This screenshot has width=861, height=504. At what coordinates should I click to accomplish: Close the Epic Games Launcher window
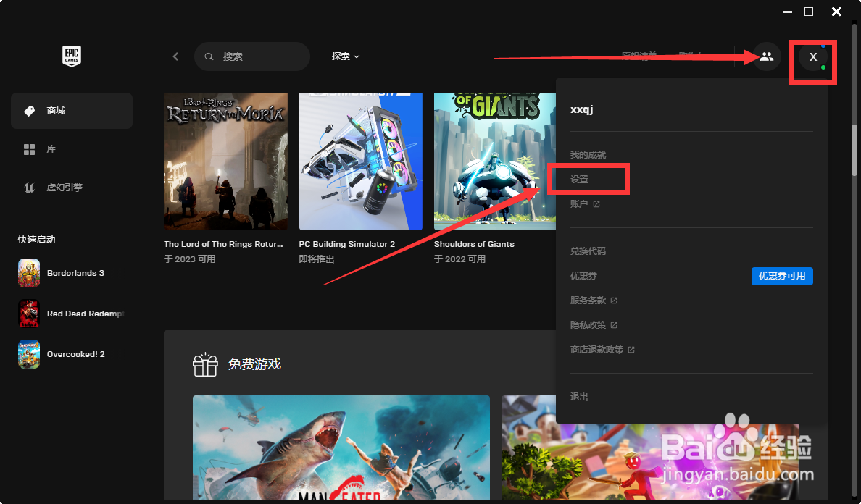coord(836,12)
